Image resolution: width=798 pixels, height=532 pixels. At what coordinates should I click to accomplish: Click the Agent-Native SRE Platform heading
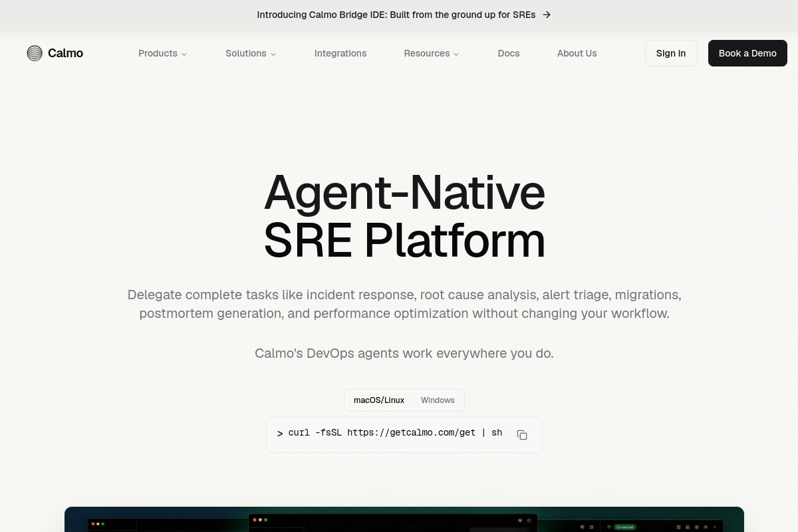404,216
